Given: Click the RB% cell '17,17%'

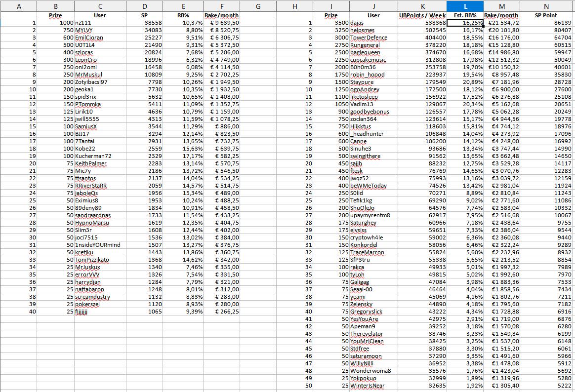Looking at the screenshot, I should (x=183, y=156).
